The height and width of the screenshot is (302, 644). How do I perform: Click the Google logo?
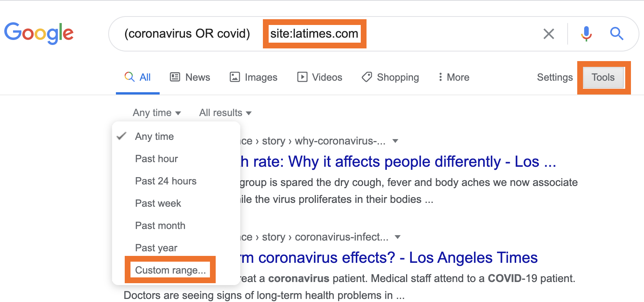pos(39,33)
